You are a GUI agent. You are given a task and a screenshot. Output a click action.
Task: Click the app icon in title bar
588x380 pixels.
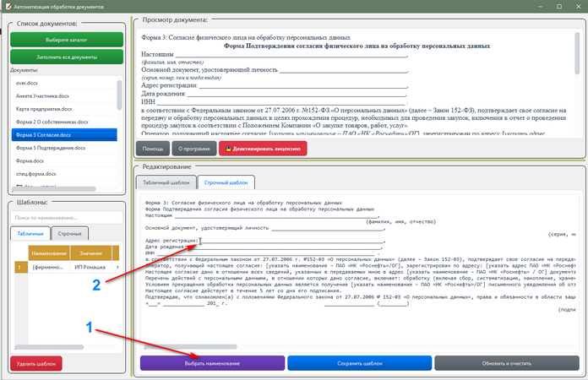8,7
